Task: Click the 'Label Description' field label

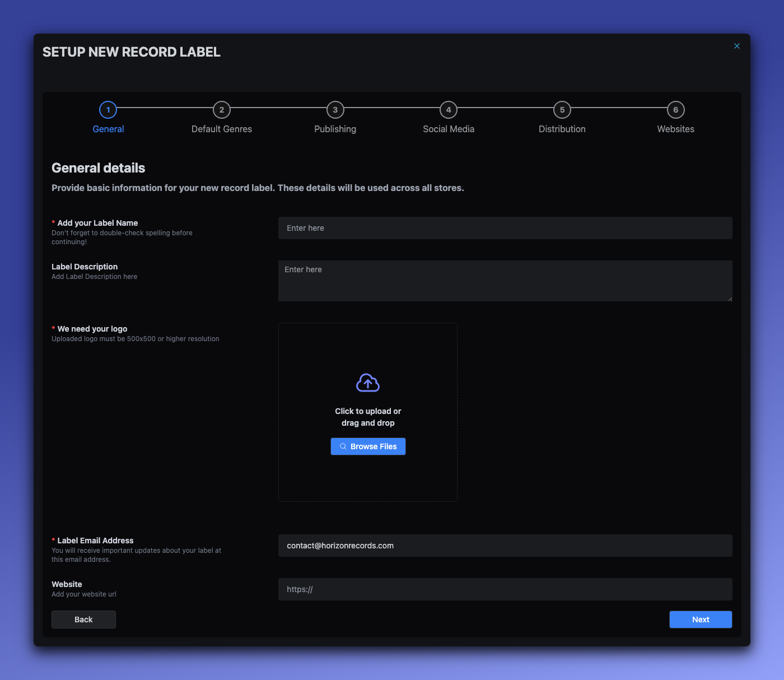Action: click(85, 267)
